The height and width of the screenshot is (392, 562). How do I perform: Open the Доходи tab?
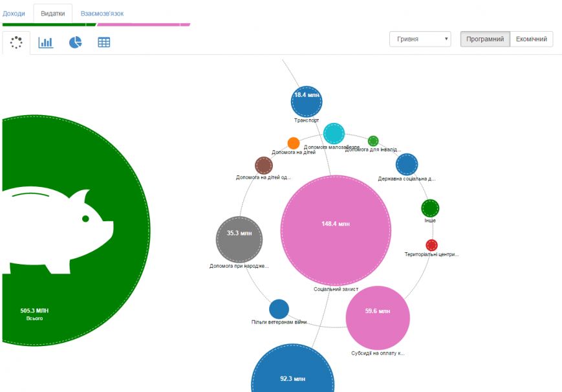pos(14,14)
